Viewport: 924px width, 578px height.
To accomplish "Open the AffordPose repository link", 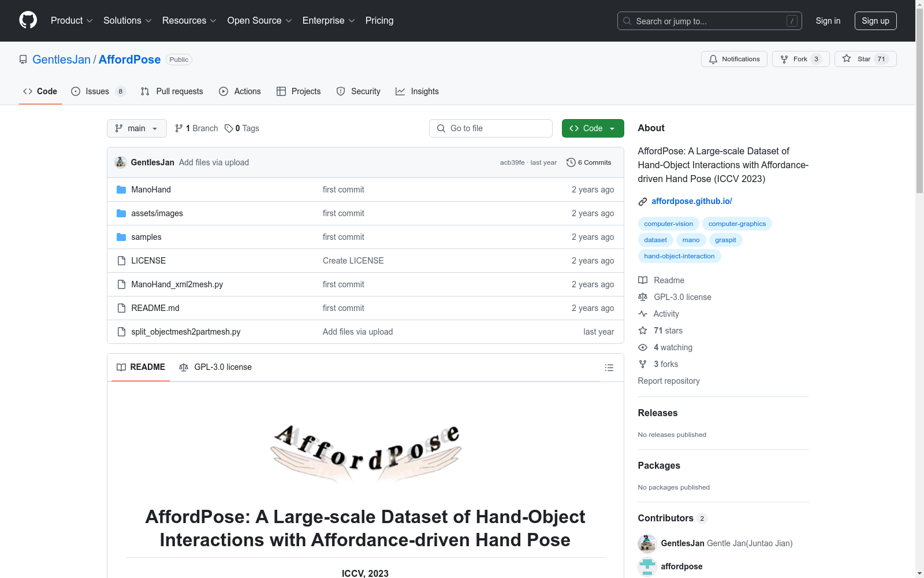I will pyautogui.click(x=129, y=60).
